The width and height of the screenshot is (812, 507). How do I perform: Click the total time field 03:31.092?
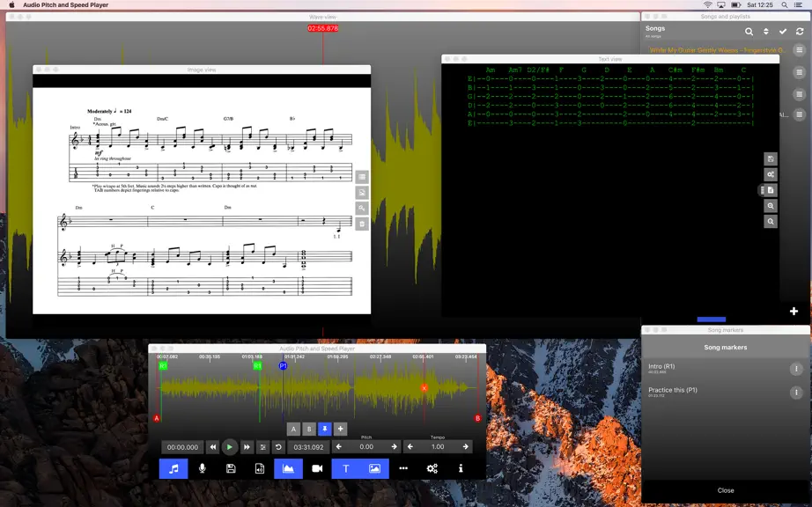pos(308,447)
